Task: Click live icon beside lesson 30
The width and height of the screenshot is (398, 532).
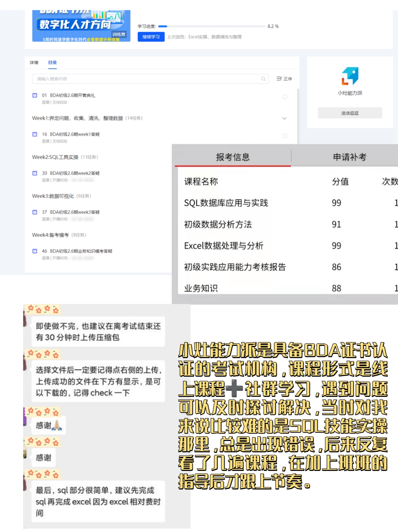Action: 35,173
